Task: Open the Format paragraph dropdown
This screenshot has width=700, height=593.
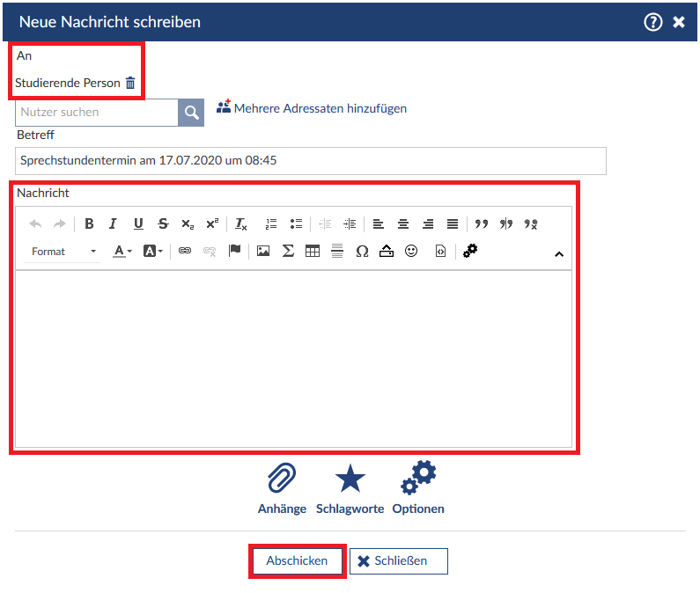Action: point(63,252)
